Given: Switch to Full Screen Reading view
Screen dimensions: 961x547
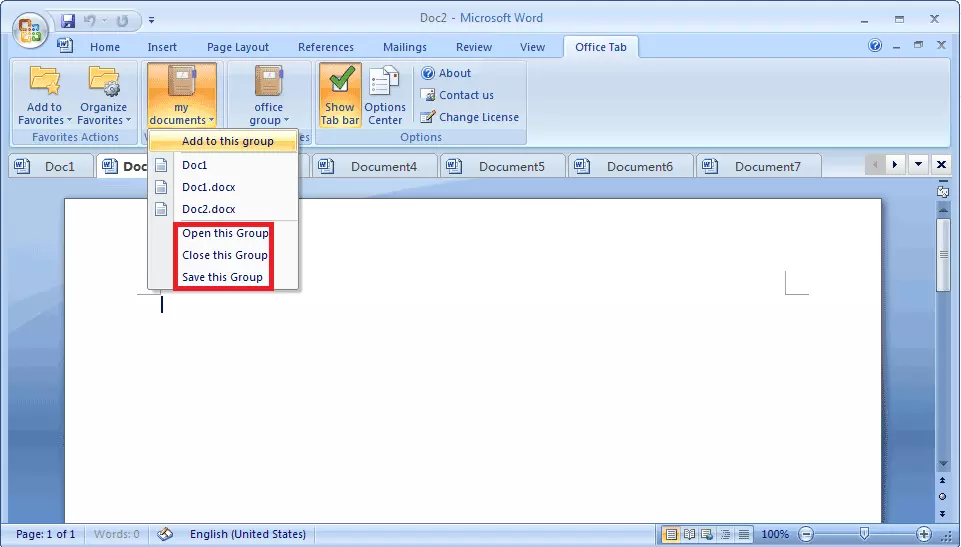Looking at the screenshot, I should coord(689,535).
